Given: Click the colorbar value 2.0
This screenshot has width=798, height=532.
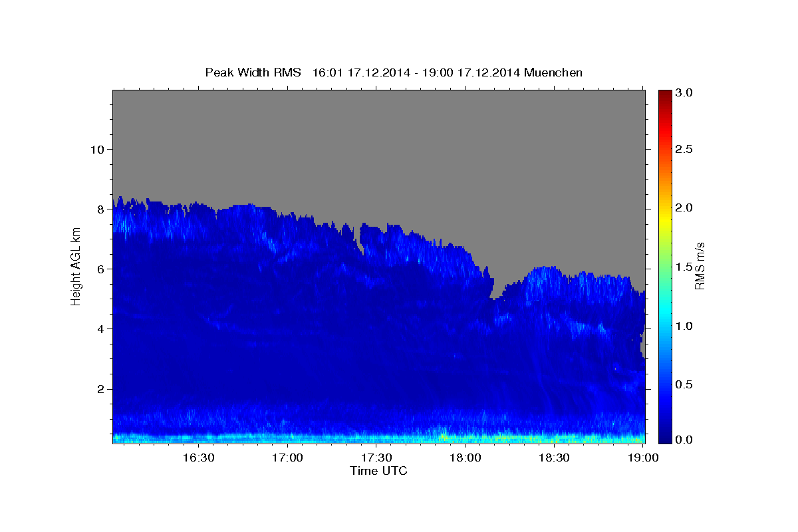Looking at the screenshot, I should click(685, 207).
